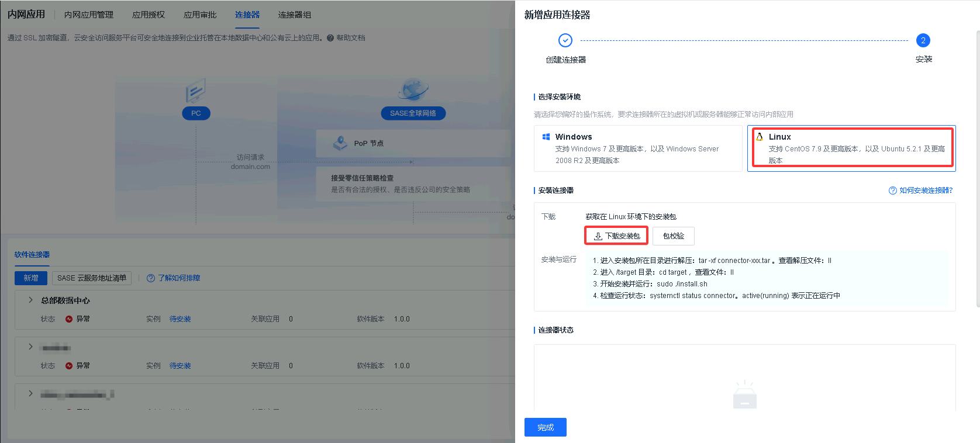Choose the Linux installation environment
Image resolution: width=980 pixels, height=443 pixels.
(851, 148)
